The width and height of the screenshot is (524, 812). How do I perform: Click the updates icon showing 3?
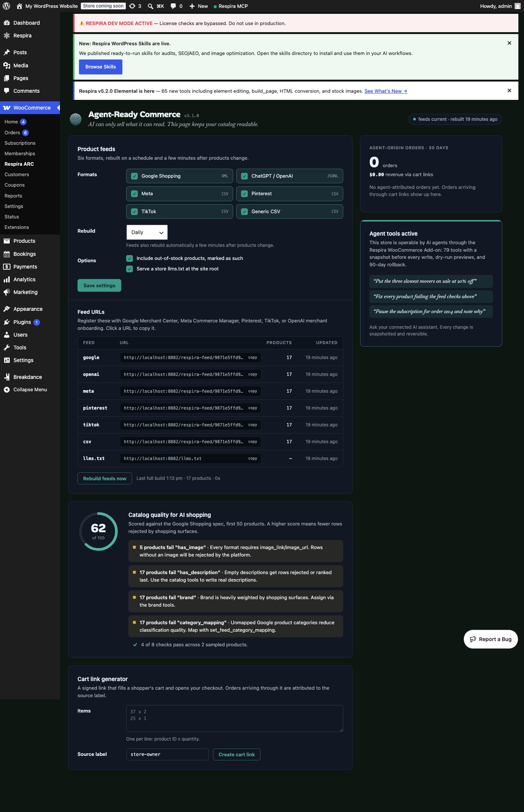tap(132, 6)
